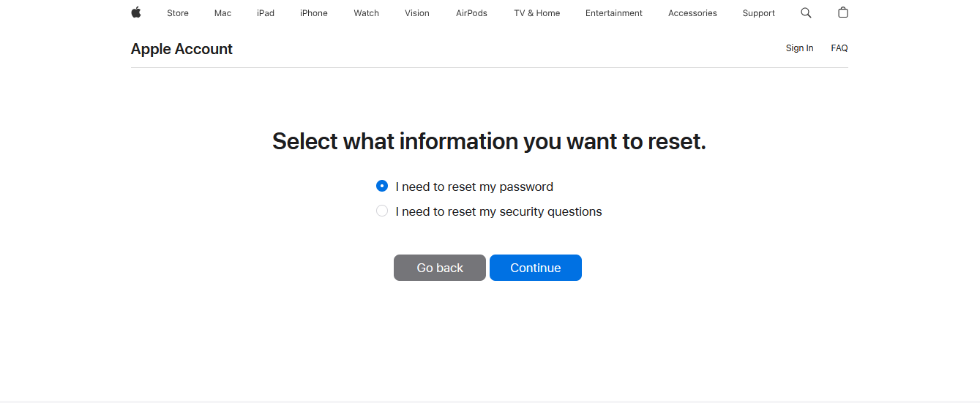Open the shopping bag icon

[843, 12]
